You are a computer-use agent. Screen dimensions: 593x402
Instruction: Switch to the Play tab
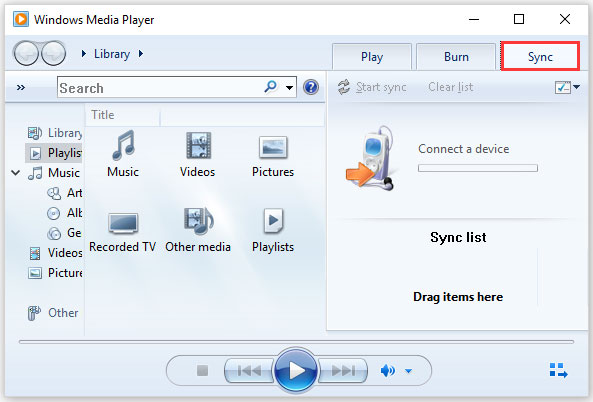(x=372, y=57)
